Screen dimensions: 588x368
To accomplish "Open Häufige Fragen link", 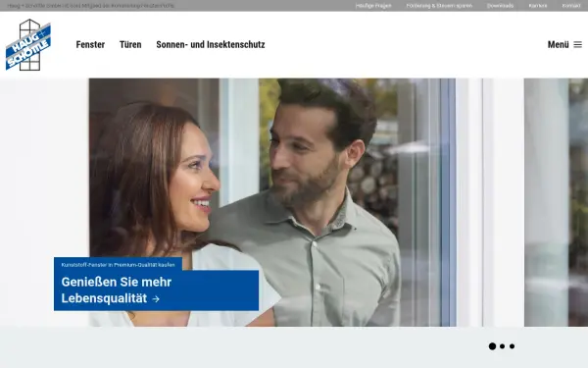I will click(x=373, y=6).
